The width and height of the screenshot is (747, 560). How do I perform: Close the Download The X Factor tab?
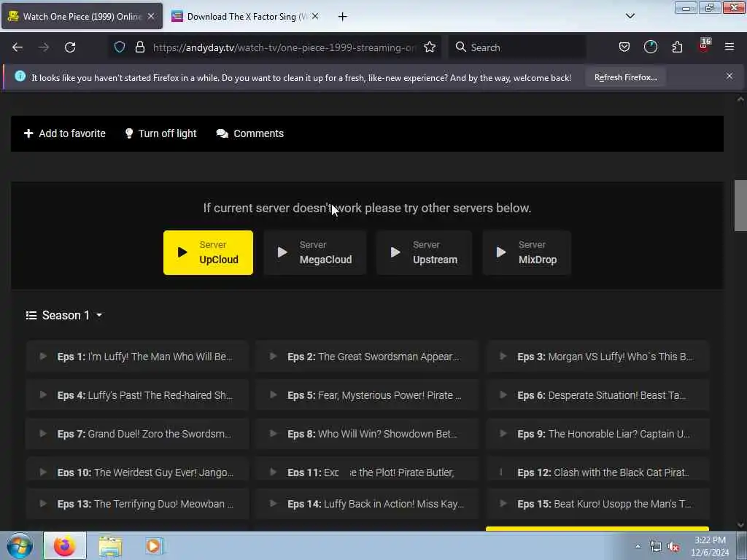tap(315, 16)
